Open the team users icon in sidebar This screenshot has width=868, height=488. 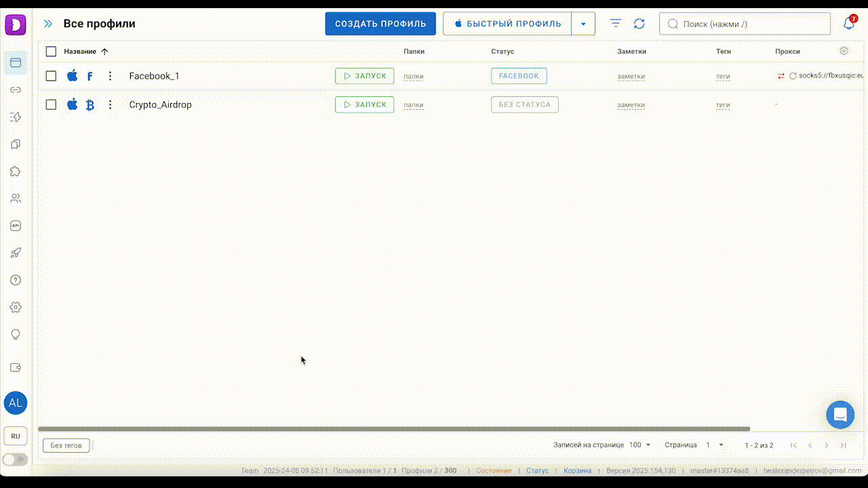point(16,199)
